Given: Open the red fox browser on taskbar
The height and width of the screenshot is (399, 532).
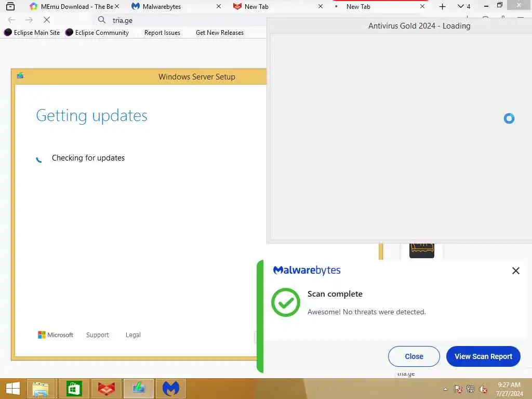Looking at the screenshot, I should (106, 389).
